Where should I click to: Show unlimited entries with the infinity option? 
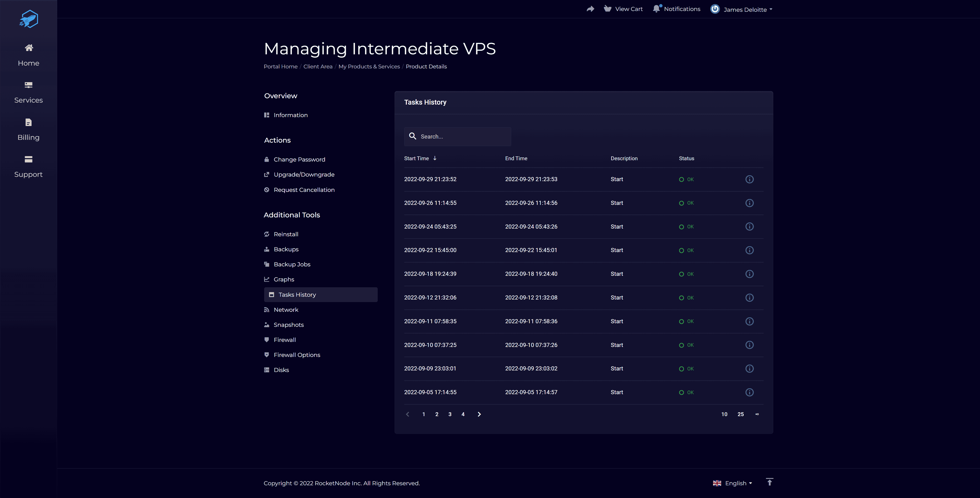[757, 414]
